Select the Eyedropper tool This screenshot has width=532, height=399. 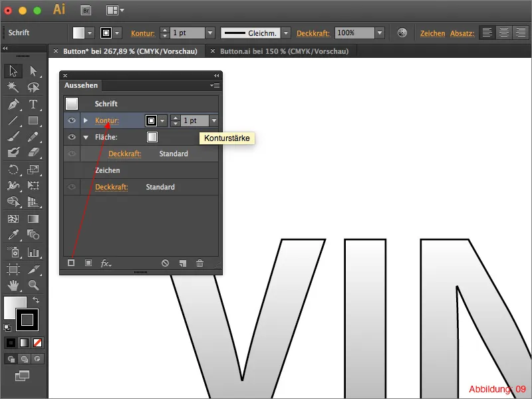13,235
